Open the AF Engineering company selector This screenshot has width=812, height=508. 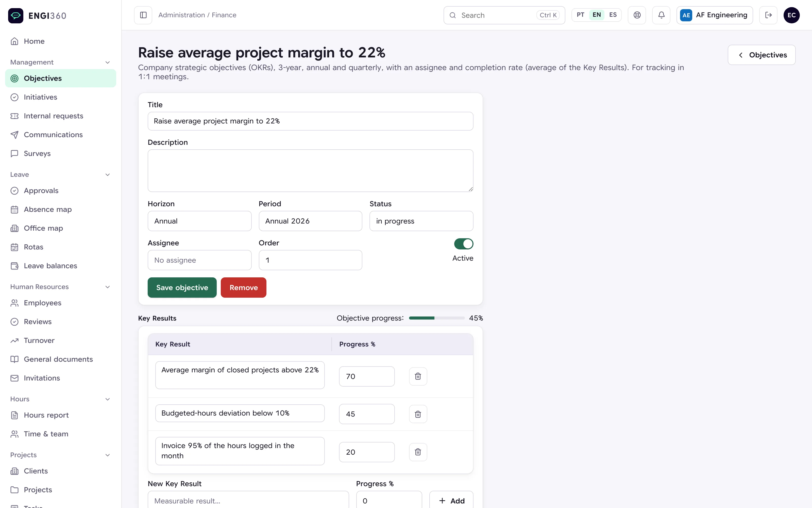coord(714,15)
